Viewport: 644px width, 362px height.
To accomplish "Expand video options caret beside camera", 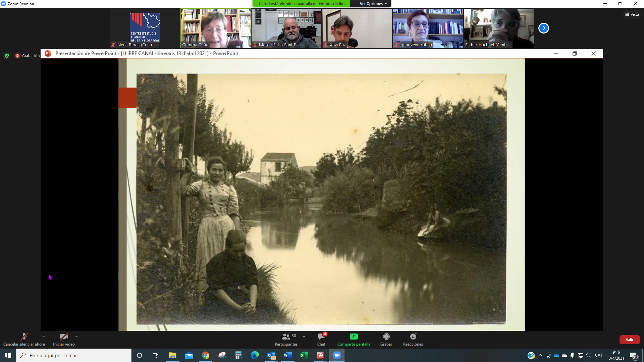I will point(76,337).
